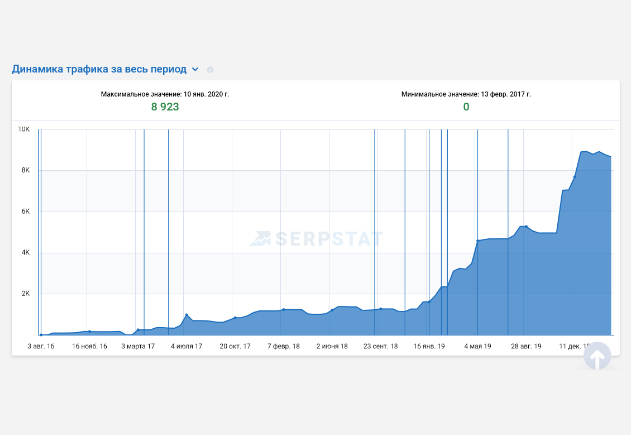The width and height of the screenshot is (631, 435).
Task: Click the 10K y-axis label
Action: click(24, 129)
